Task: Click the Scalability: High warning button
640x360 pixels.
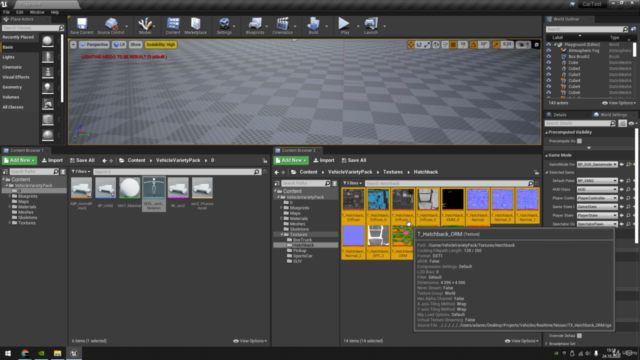Action: pyautogui.click(x=160, y=44)
